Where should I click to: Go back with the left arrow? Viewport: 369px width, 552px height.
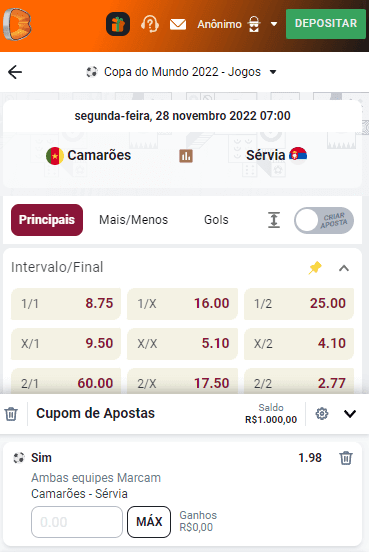(15, 72)
